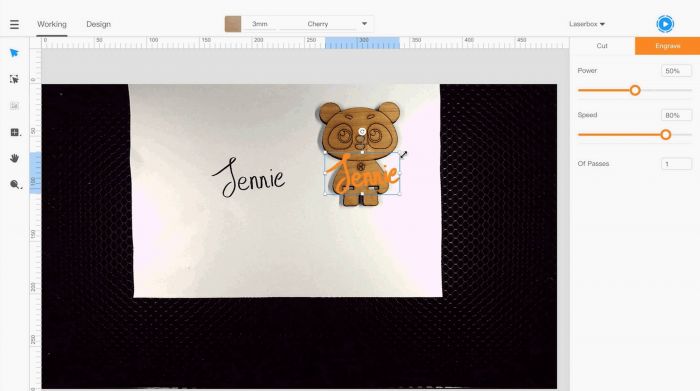Open the hamburger menu
Screen dimensions: 700x391
14,24
